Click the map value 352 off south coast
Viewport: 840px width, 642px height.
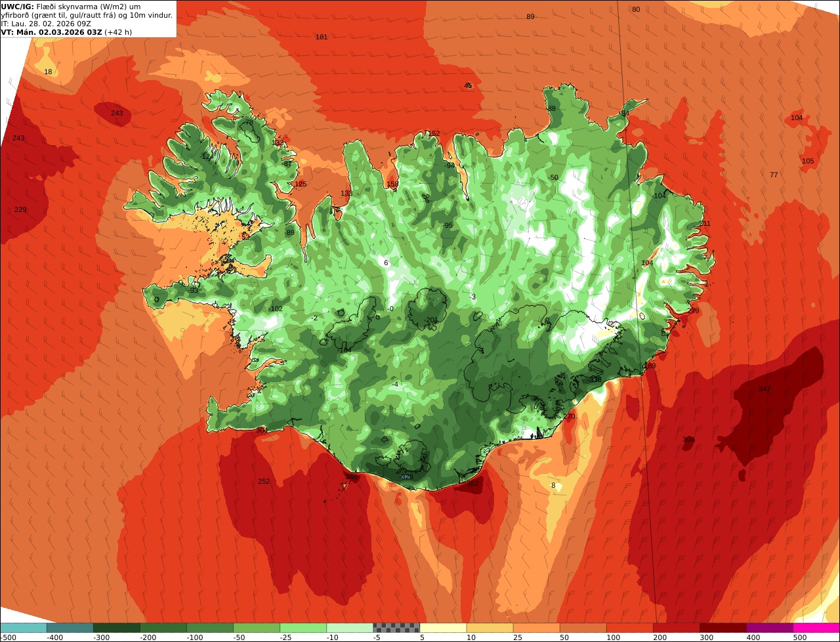point(472,483)
